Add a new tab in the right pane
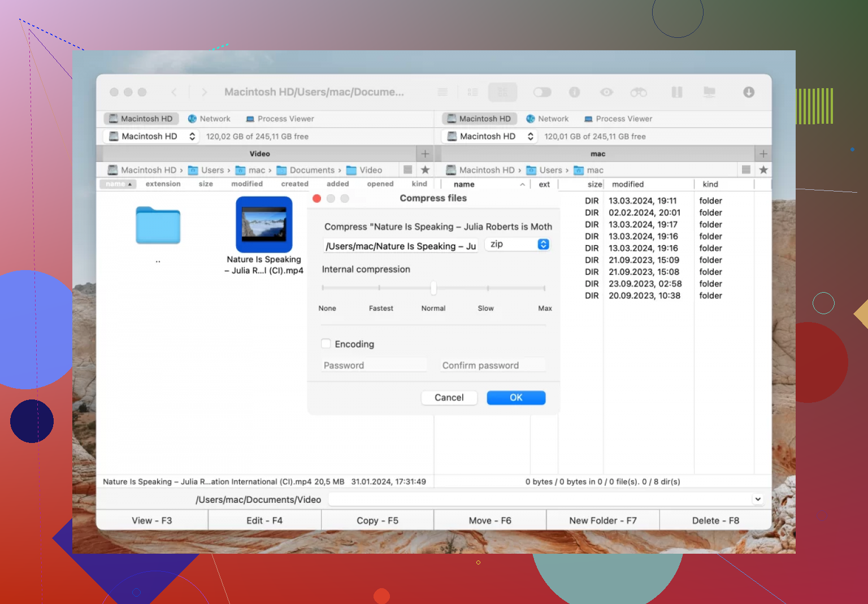 763,154
